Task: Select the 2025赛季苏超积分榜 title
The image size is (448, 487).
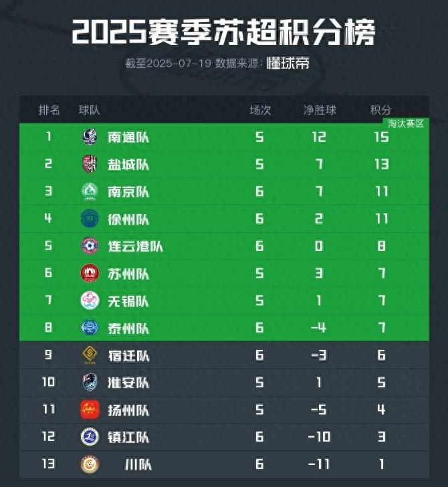Action: coord(223,32)
